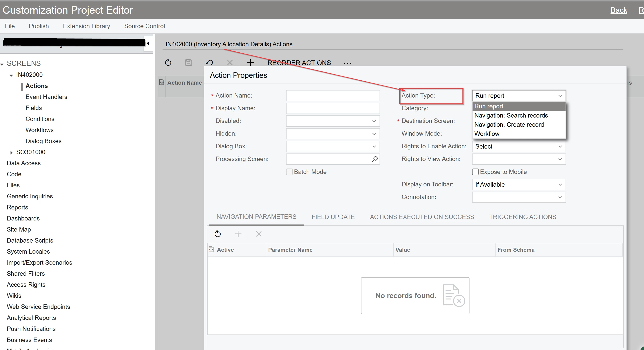Click the plus icon to add action

click(x=250, y=62)
